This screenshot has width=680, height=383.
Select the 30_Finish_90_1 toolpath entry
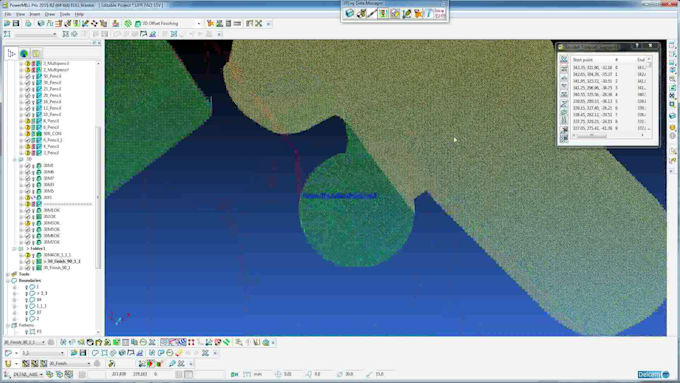pyautogui.click(x=56, y=268)
